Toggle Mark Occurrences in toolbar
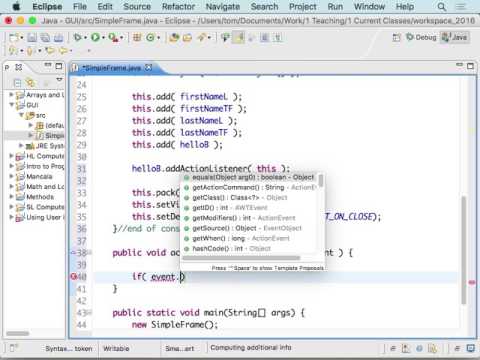The width and height of the screenshot is (480, 360). pos(225,38)
